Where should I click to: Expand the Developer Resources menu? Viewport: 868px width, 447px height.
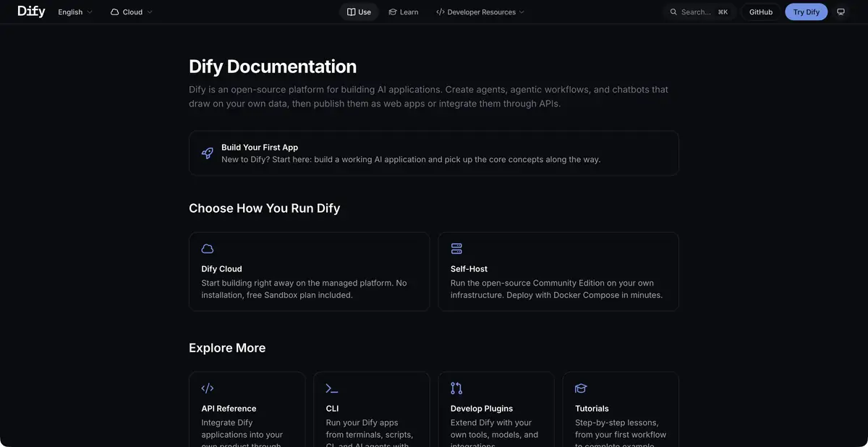point(480,12)
